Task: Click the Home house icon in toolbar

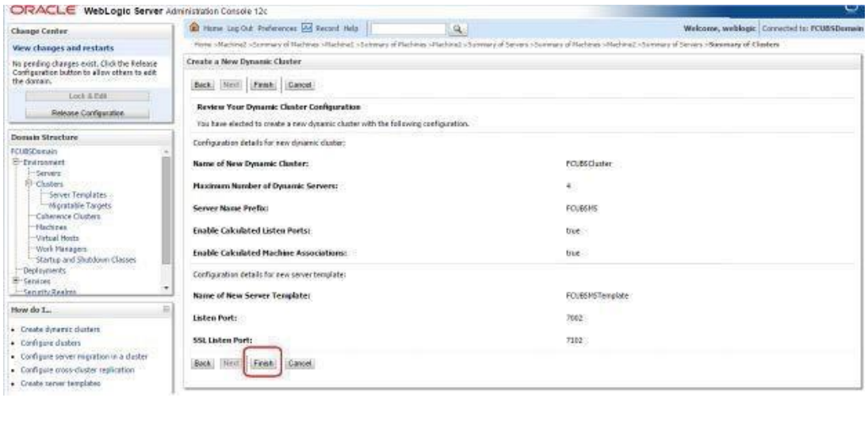Action: (193, 28)
